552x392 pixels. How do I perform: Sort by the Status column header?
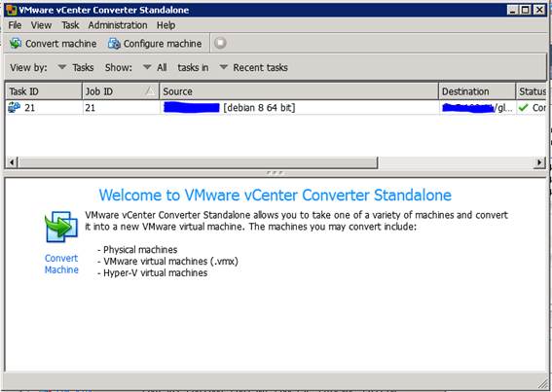pyautogui.click(x=532, y=91)
